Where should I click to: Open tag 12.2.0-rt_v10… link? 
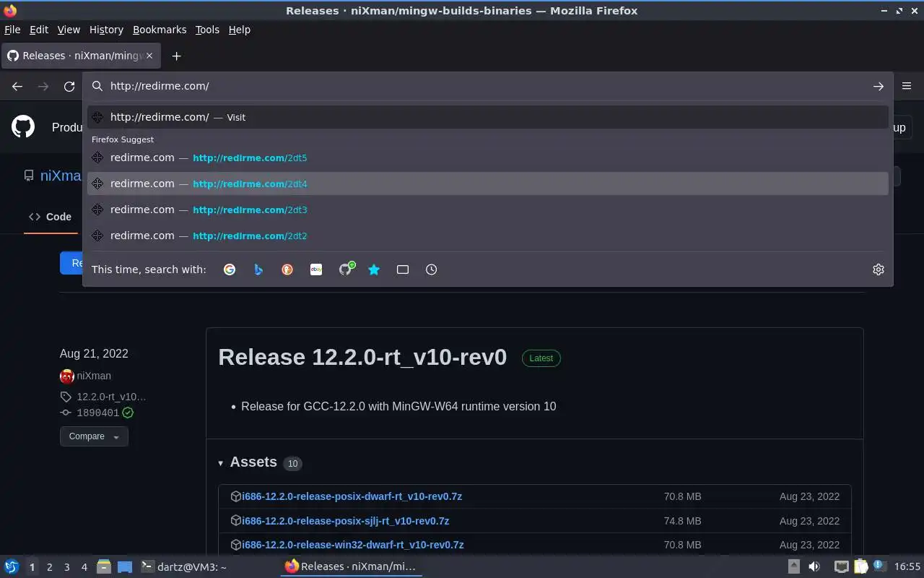111,397
